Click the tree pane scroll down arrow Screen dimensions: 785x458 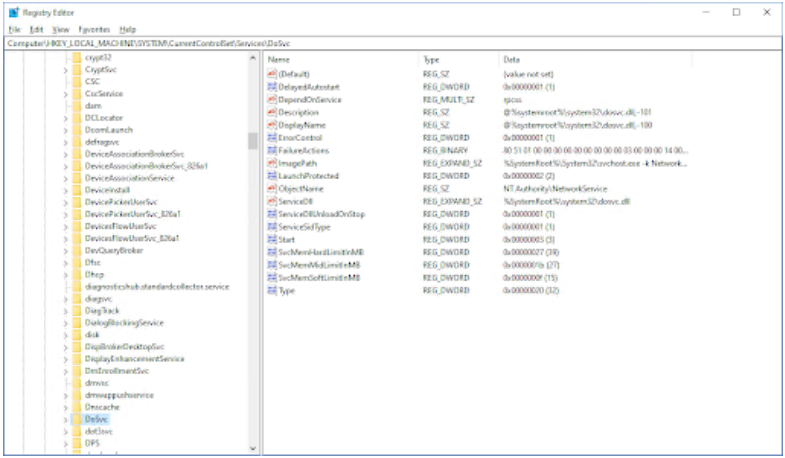(x=252, y=448)
